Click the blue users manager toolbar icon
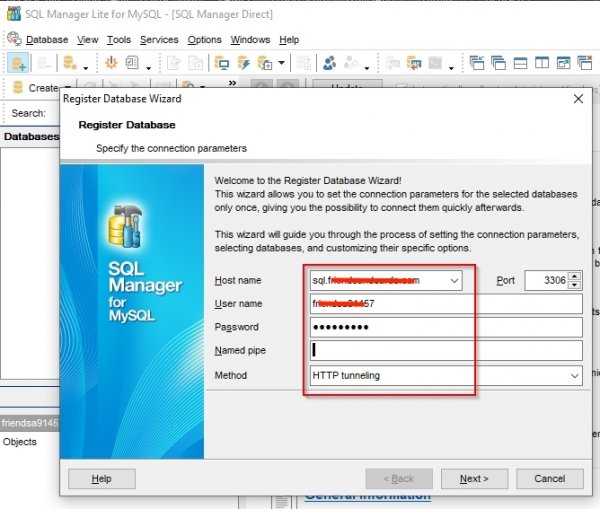Screen dimensions: 600x509 point(329,63)
